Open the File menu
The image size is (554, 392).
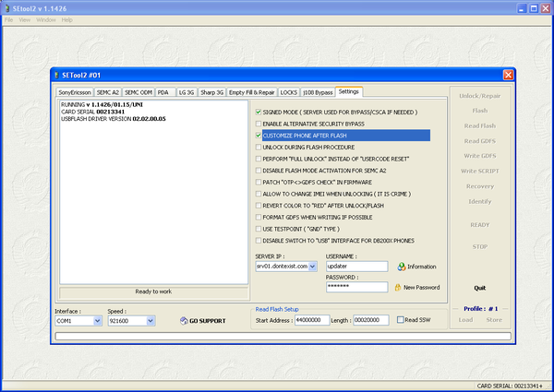[9, 19]
